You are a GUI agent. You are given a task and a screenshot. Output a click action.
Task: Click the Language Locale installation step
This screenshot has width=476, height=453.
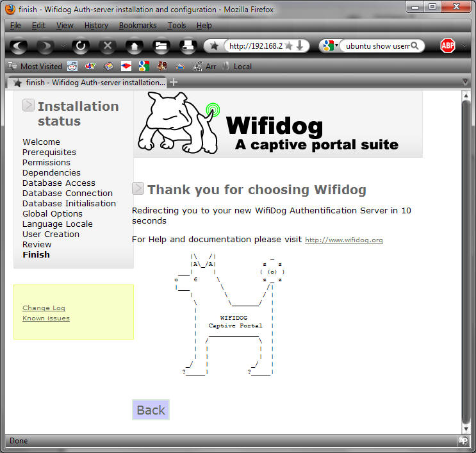[x=58, y=224]
